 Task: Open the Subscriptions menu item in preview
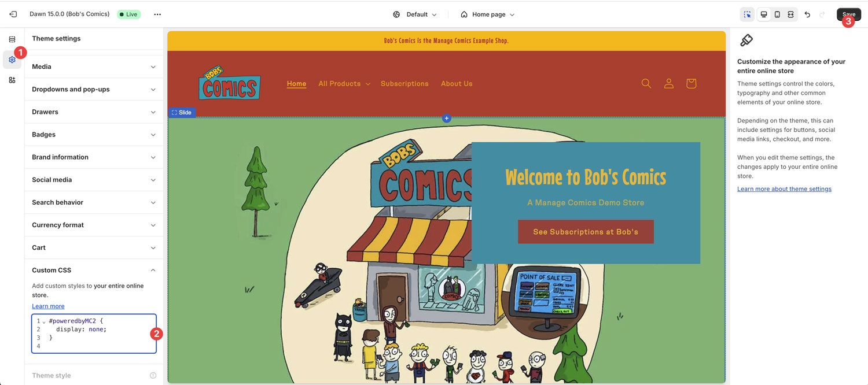404,84
